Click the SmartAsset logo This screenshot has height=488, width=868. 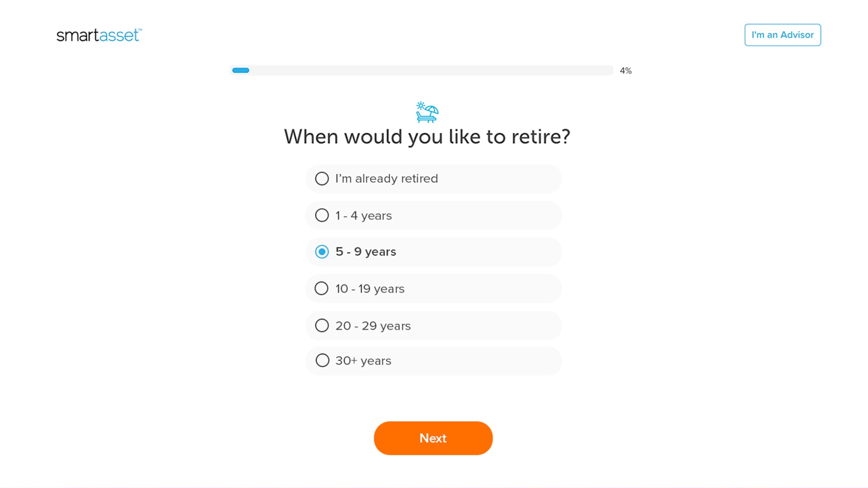pos(99,35)
